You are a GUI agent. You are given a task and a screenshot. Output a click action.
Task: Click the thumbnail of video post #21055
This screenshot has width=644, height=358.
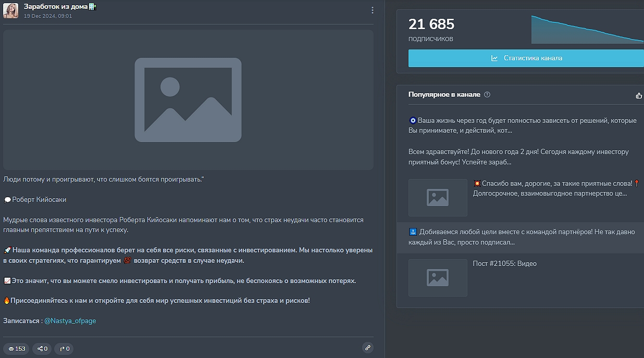pyautogui.click(x=438, y=278)
